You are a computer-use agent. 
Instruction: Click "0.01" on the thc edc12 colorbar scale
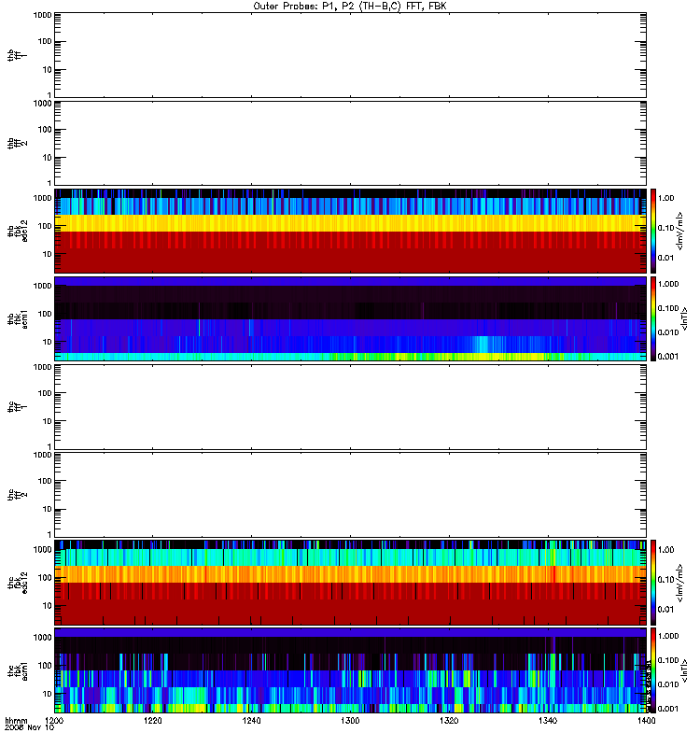coord(665,610)
